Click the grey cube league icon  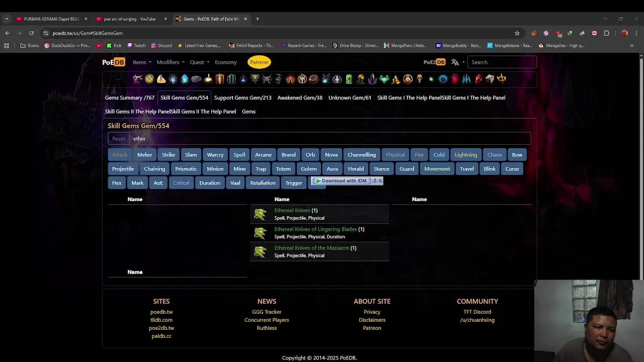coord(490,79)
